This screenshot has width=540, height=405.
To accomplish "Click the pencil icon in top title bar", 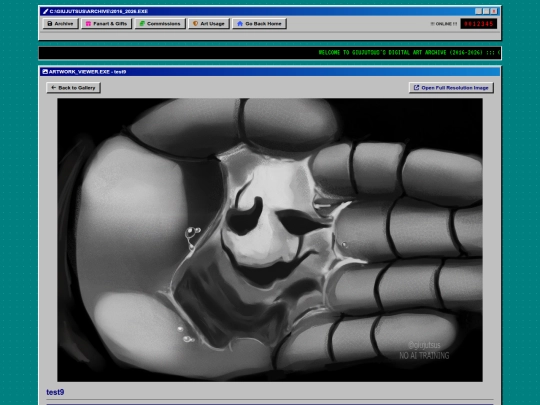I will pos(45,11).
